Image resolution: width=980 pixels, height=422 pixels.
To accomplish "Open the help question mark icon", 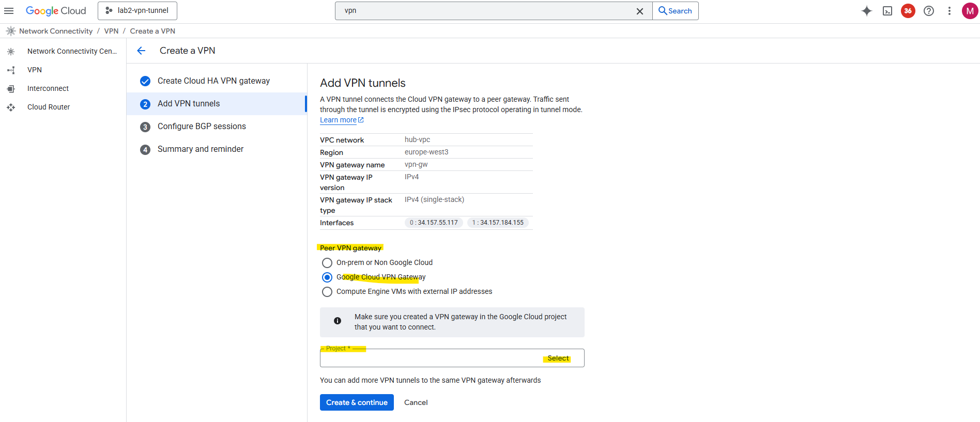I will (x=929, y=11).
